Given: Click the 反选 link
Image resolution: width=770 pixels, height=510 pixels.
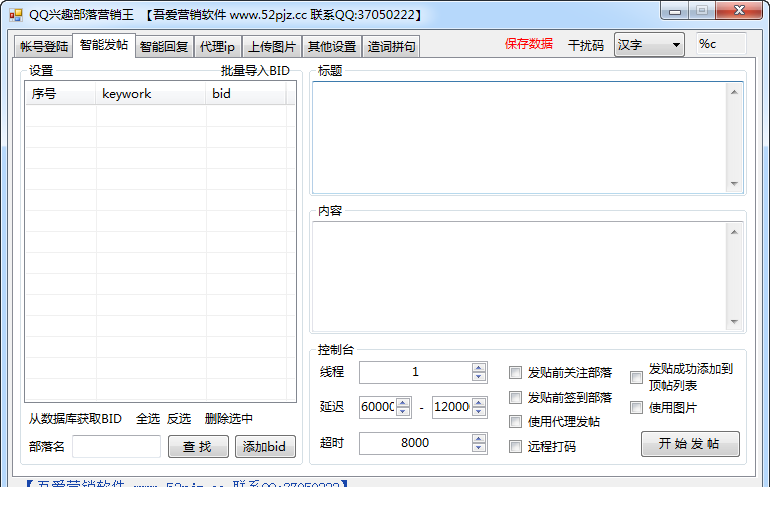Looking at the screenshot, I should pyautogui.click(x=179, y=419).
